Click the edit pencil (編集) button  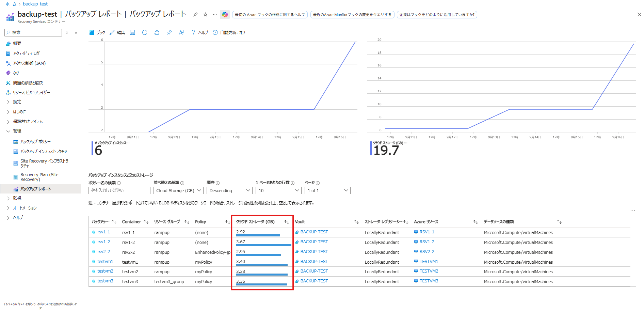click(x=117, y=32)
